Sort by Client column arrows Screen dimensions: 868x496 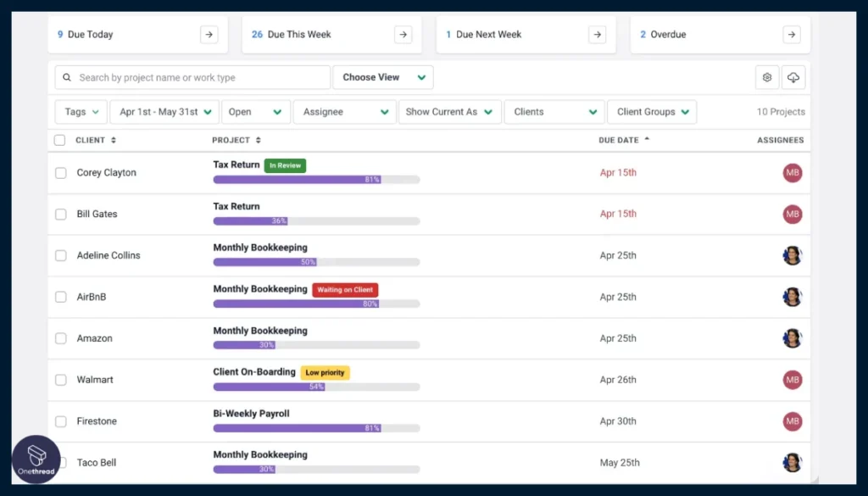pyautogui.click(x=114, y=140)
